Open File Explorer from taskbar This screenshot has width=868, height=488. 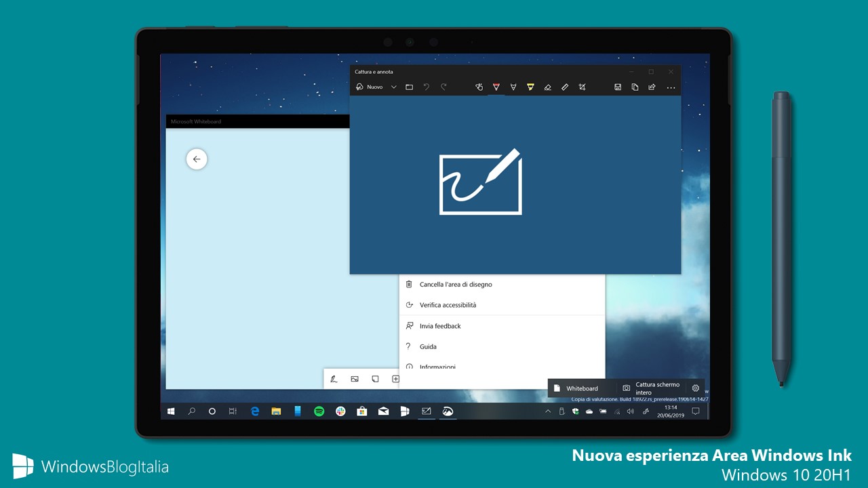tap(276, 411)
